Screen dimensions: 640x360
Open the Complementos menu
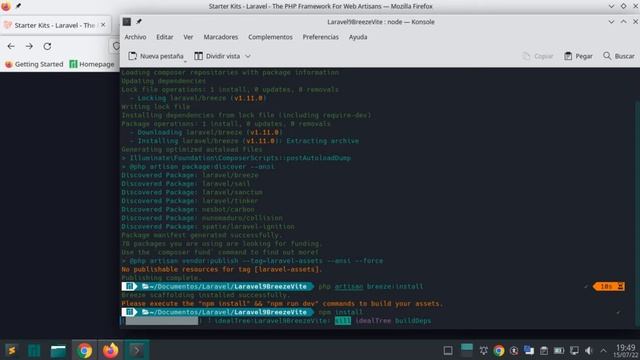[x=270, y=37]
